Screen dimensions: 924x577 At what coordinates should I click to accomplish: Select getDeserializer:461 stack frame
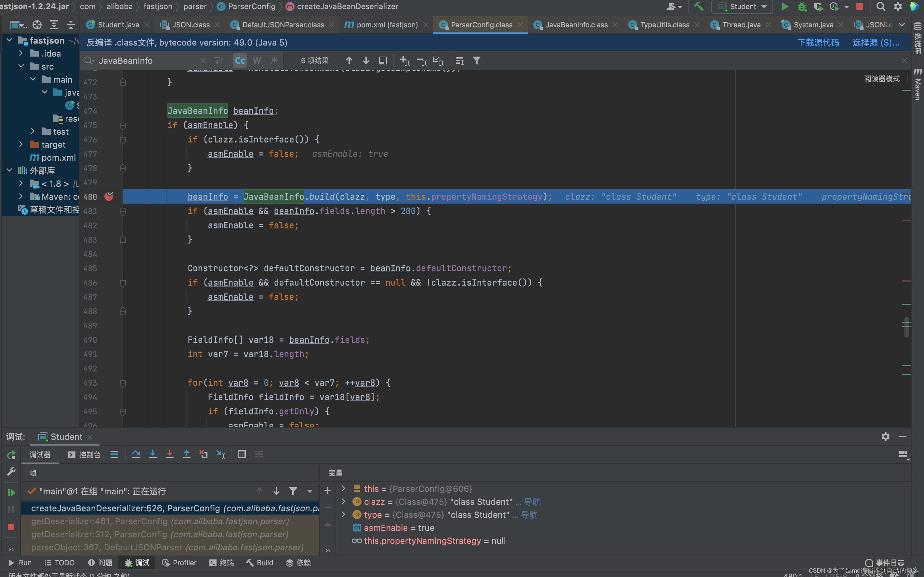(x=170, y=521)
